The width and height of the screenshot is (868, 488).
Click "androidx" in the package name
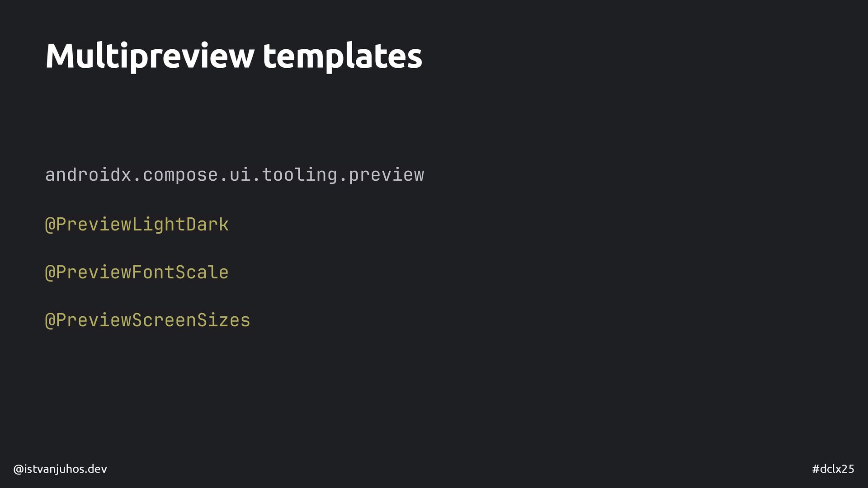tap(88, 175)
